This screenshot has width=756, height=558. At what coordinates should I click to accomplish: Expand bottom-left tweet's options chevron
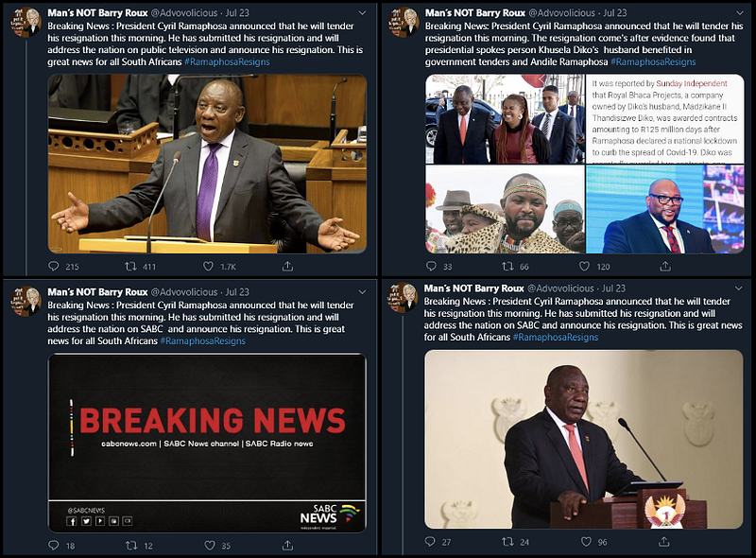click(x=362, y=292)
